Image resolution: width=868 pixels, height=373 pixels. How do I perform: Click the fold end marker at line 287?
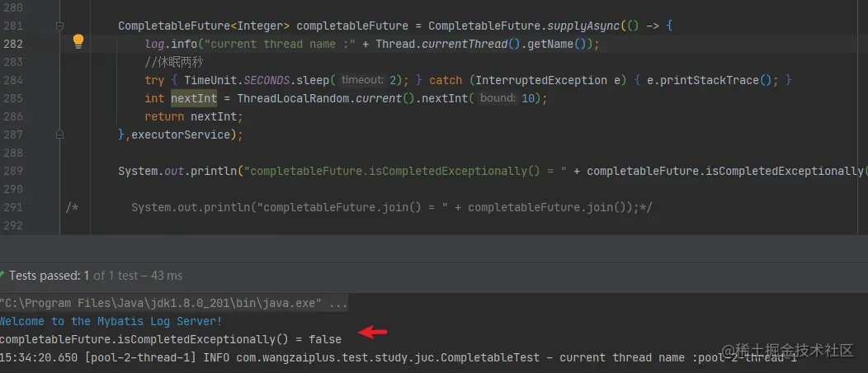[59, 134]
